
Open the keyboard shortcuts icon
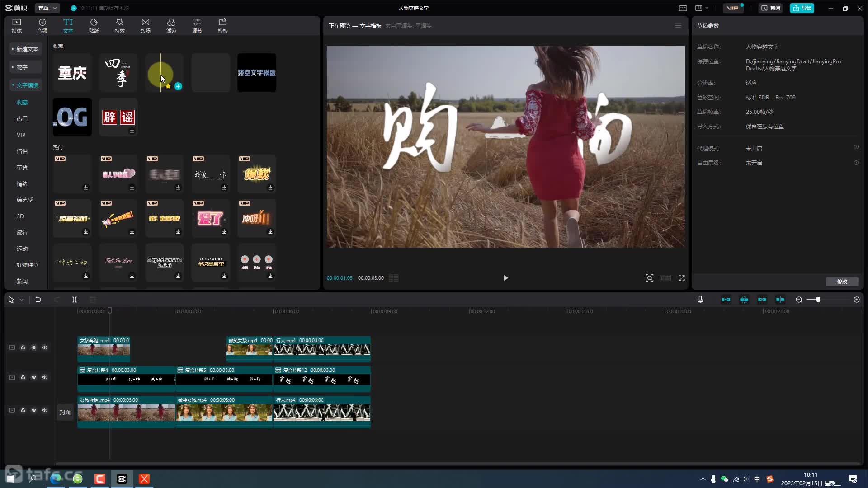[683, 8]
